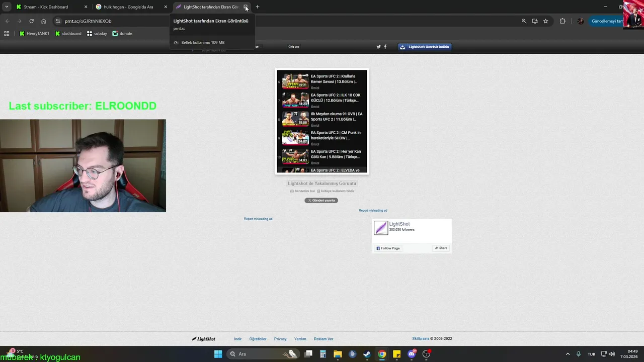
Task: Open the captured screenshot image
Action: [x=322, y=121]
